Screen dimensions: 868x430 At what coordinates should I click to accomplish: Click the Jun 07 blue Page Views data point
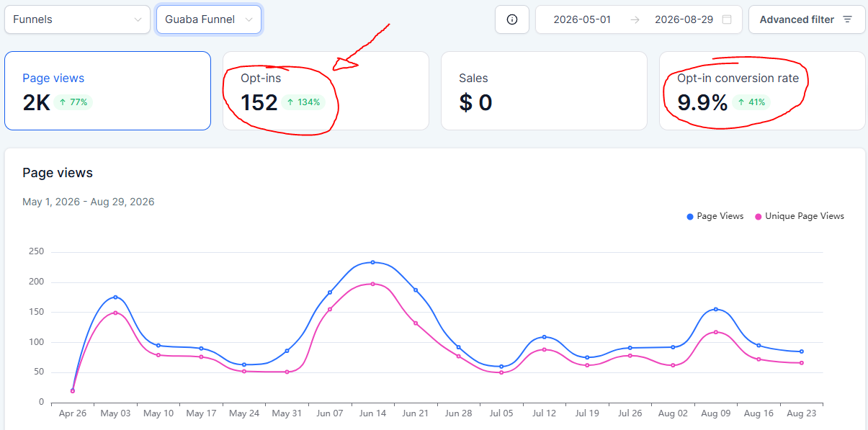point(330,292)
